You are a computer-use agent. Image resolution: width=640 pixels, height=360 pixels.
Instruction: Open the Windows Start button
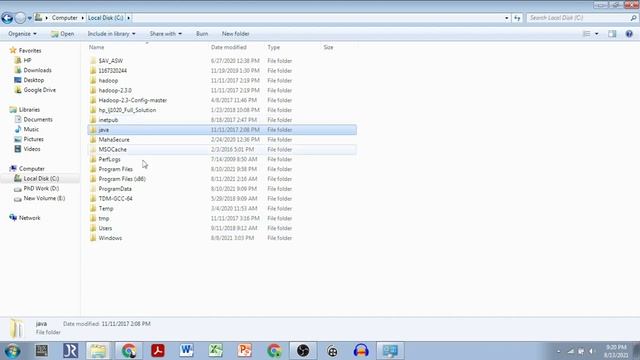[12, 351]
